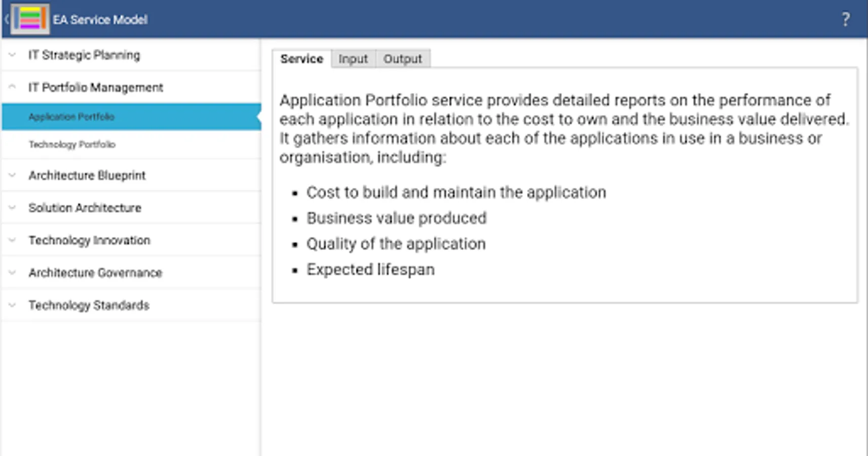This screenshot has height=456, width=868.
Task: Click the EA Service Model title text
Action: click(x=101, y=19)
